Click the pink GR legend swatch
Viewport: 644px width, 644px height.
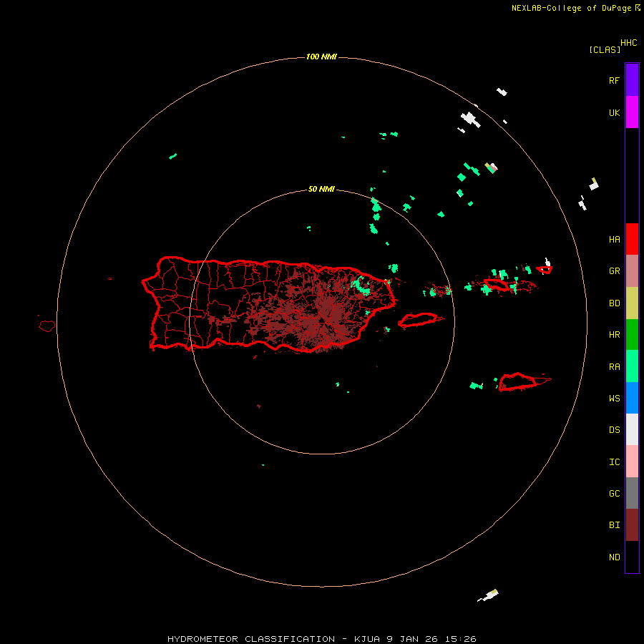pyautogui.click(x=632, y=271)
